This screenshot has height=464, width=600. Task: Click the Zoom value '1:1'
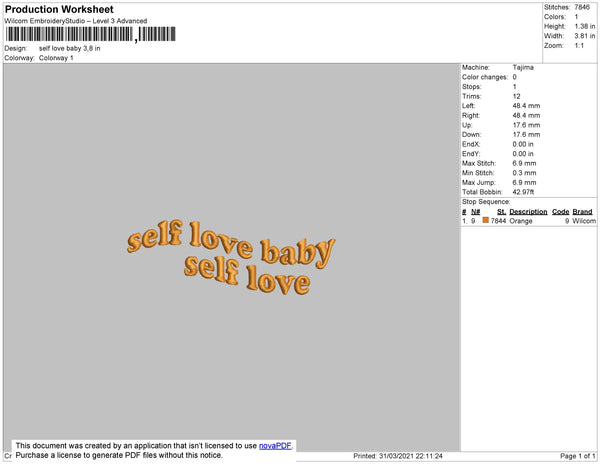coord(579,46)
